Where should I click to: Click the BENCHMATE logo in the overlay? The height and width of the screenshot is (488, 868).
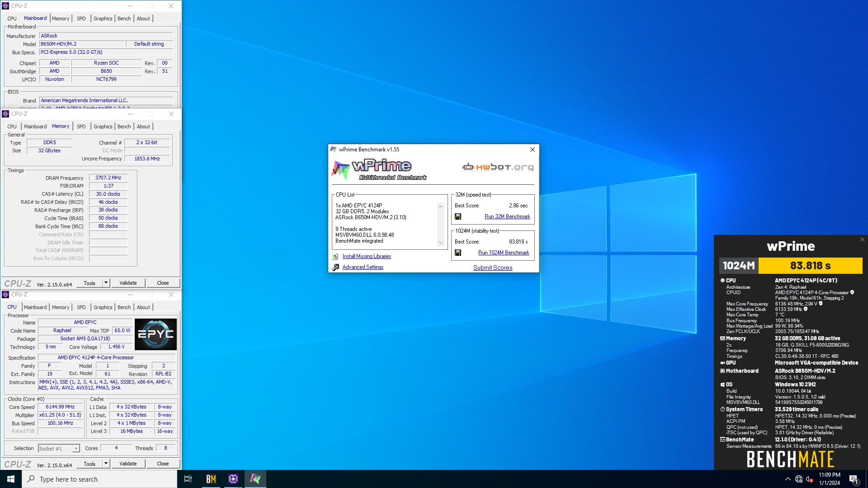coord(790,459)
